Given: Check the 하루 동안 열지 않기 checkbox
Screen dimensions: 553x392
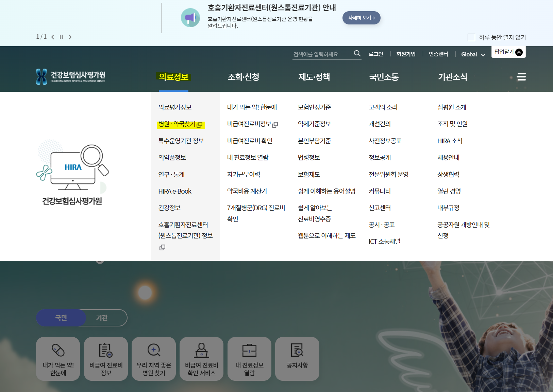Looking at the screenshot, I should coord(471,37).
